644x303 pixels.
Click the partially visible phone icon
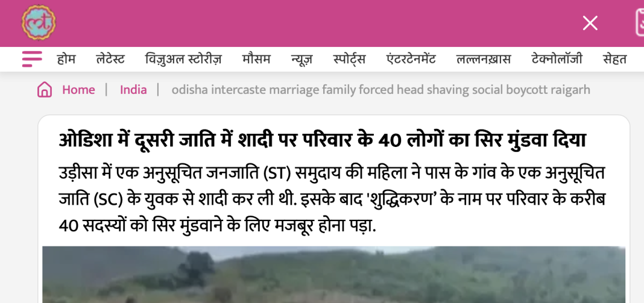click(x=640, y=23)
